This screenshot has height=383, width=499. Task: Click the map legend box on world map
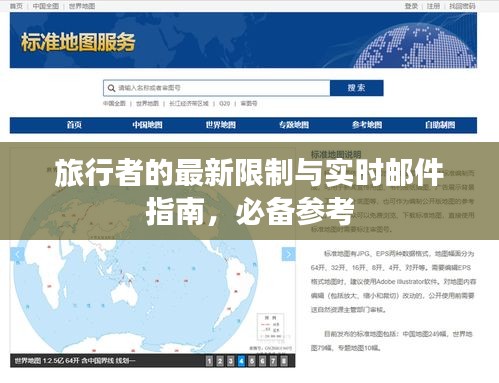(270, 327)
